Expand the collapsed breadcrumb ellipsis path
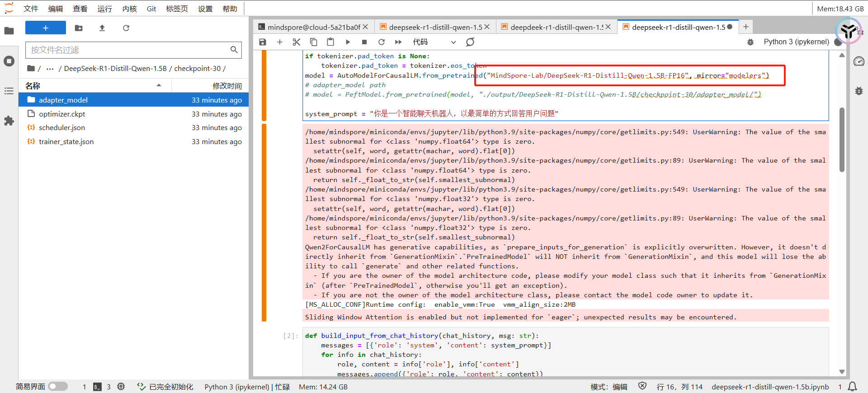Screen dimensions: 868x393 [x=50, y=69]
